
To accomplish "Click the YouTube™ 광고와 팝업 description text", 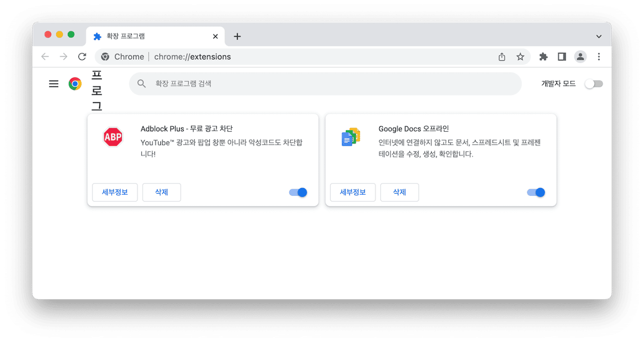I will (222, 148).
